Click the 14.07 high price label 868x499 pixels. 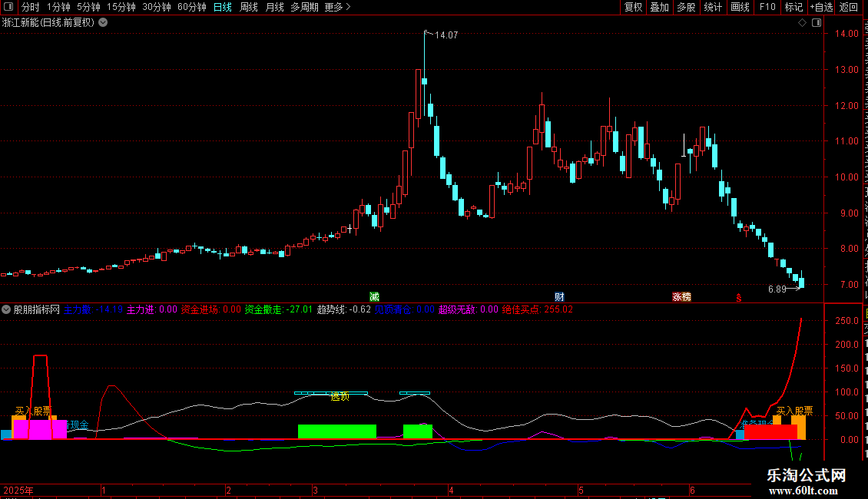coord(446,35)
